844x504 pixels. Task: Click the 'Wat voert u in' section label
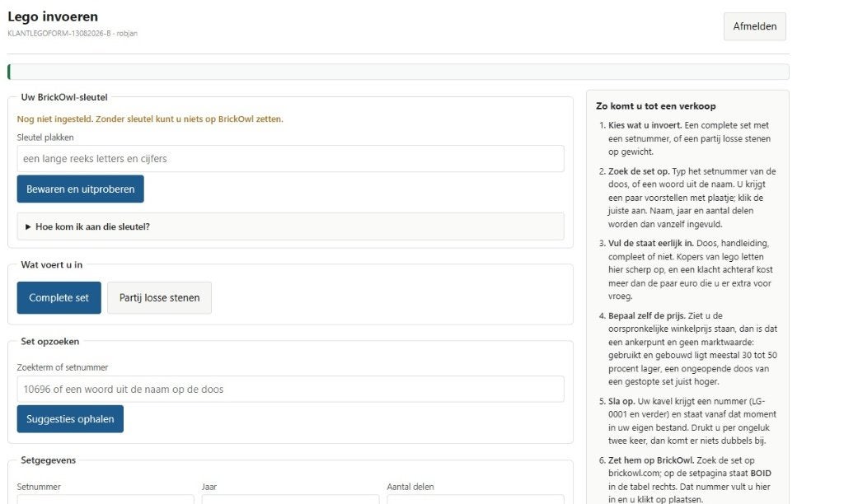[52, 264]
